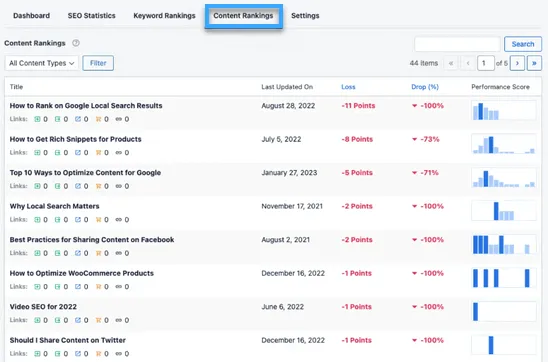Apply the content type Filter button

click(x=98, y=63)
